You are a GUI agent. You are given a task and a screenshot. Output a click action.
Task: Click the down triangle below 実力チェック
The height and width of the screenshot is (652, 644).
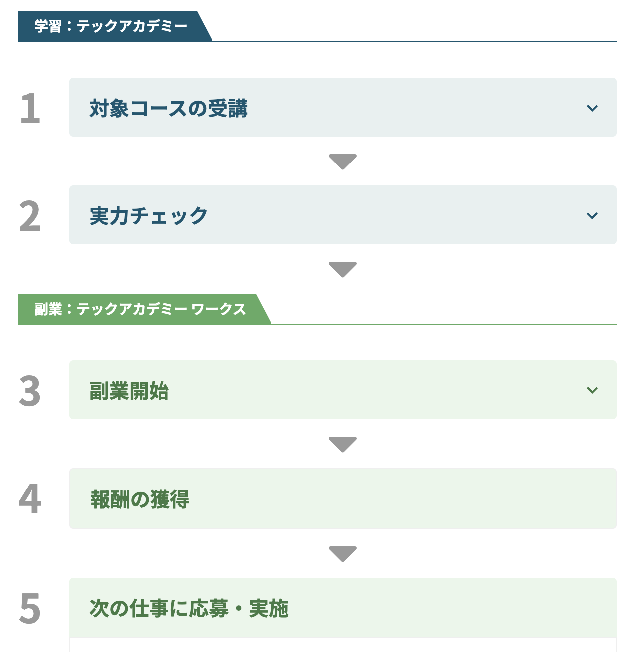click(x=343, y=269)
